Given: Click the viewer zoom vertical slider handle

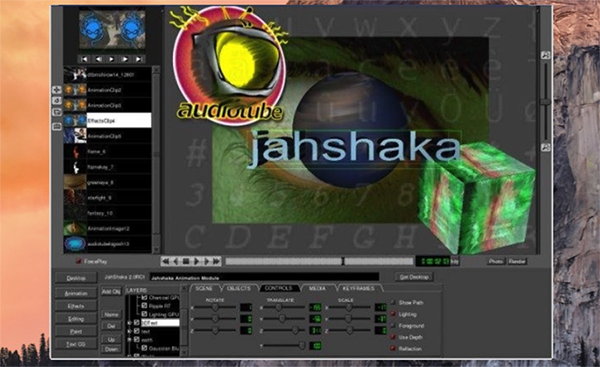Looking at the screenshot, I should 545,102.
